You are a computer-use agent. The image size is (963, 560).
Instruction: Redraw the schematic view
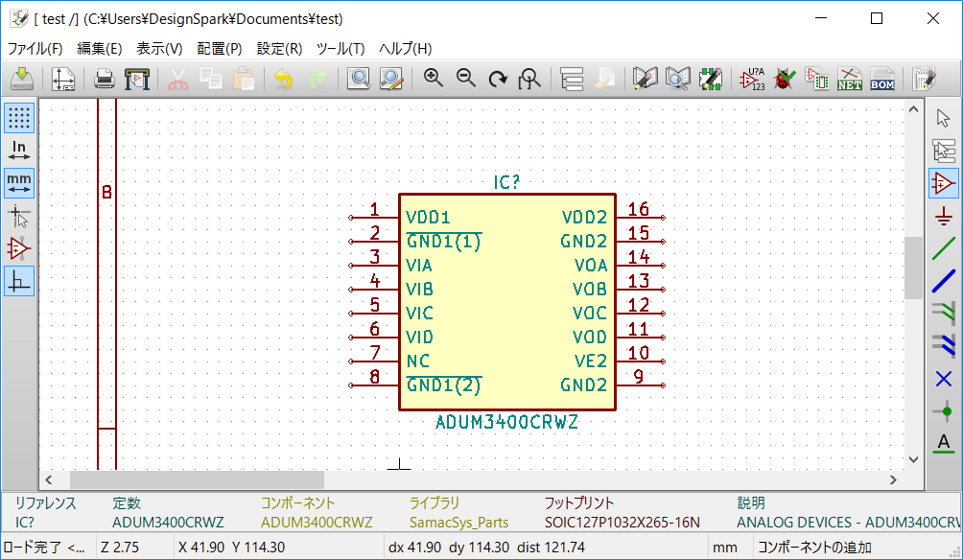(498, 79)
